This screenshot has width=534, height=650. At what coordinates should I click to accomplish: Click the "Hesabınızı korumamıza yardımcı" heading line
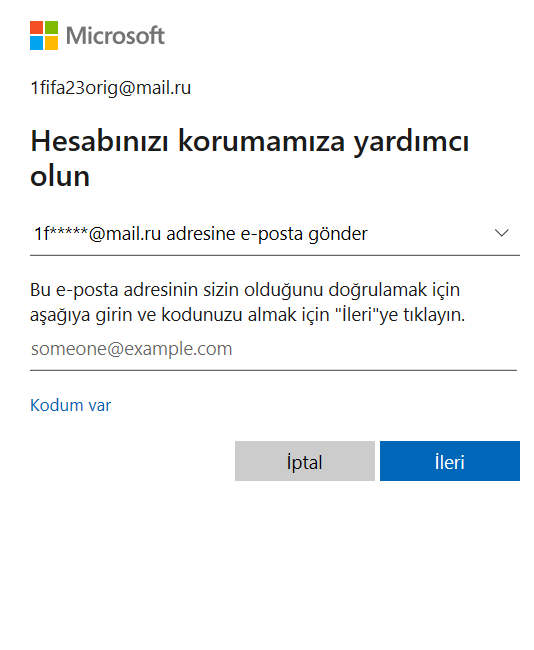tap(250, 143)
